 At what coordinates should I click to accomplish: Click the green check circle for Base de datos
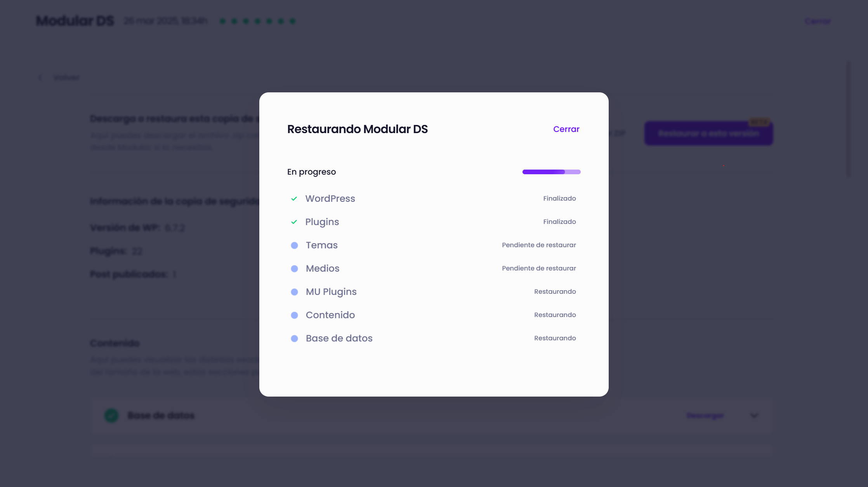pos(111,416)
